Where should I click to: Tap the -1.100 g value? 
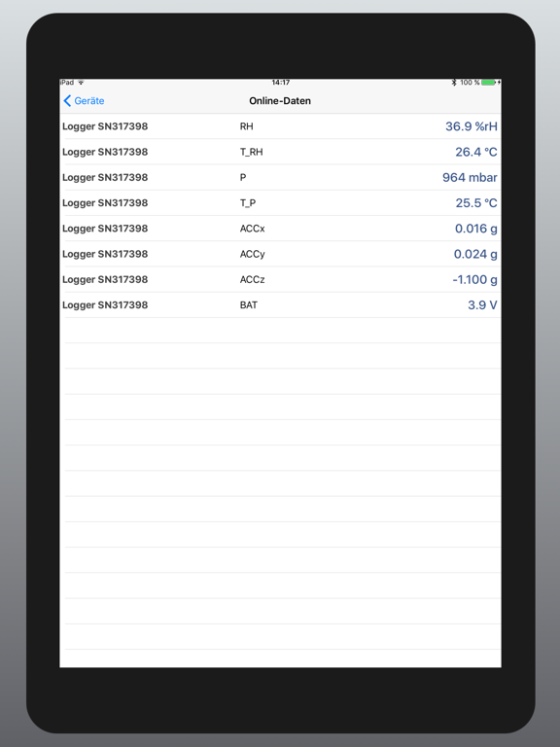[474, 280]
